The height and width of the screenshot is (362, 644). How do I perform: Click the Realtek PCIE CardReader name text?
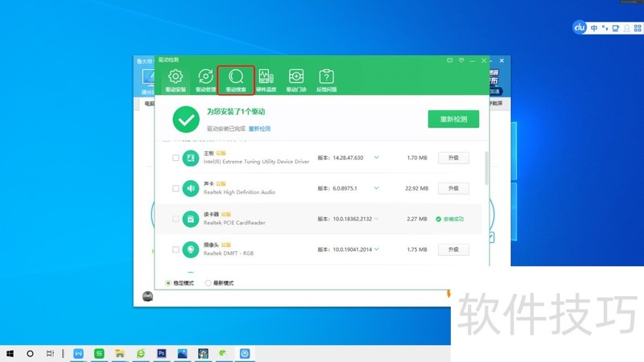234,223
